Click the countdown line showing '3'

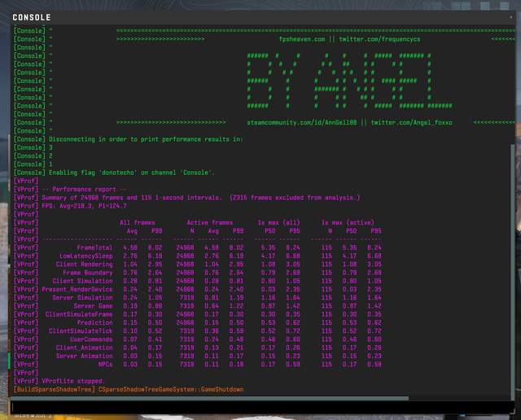point(50,147)
